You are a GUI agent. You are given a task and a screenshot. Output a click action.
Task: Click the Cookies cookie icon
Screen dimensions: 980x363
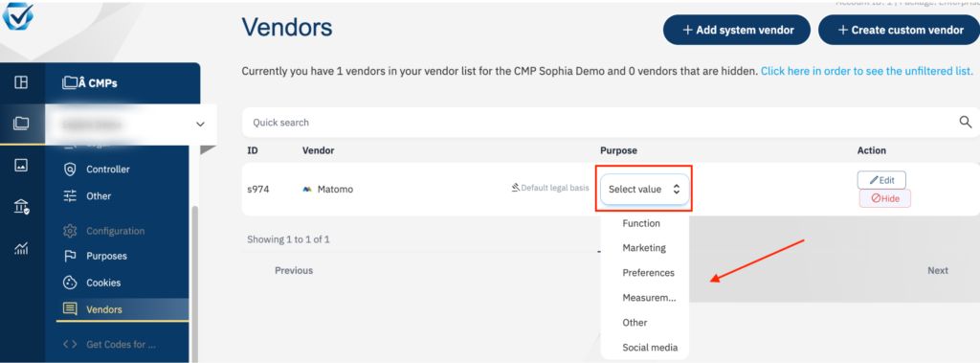70,283
